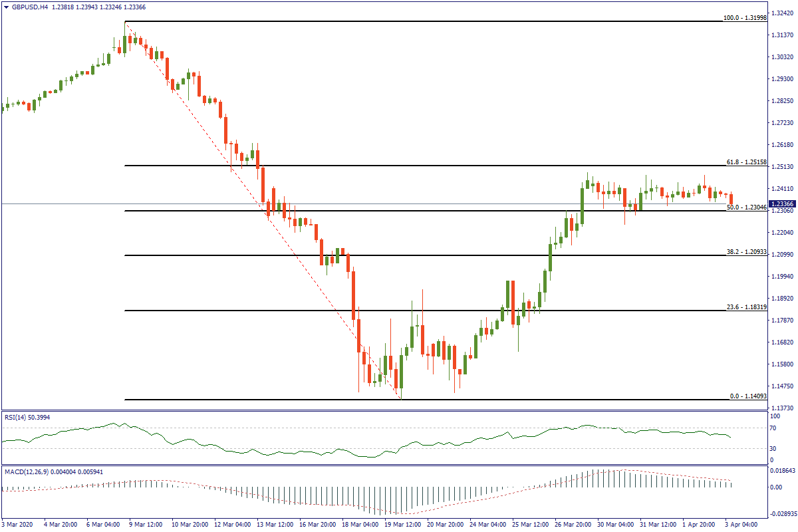The image size is (798, 532).
Task: Open the chart menu triangle beside GBPUSD,H4
Action: (5, 7)
